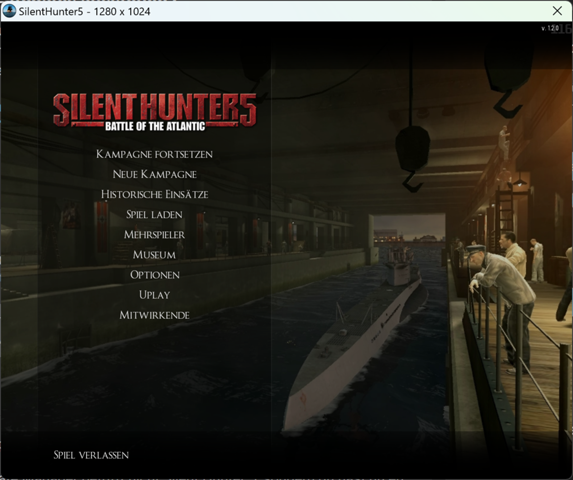Click the version number v. 1.2.0

(x=550, y=28)
